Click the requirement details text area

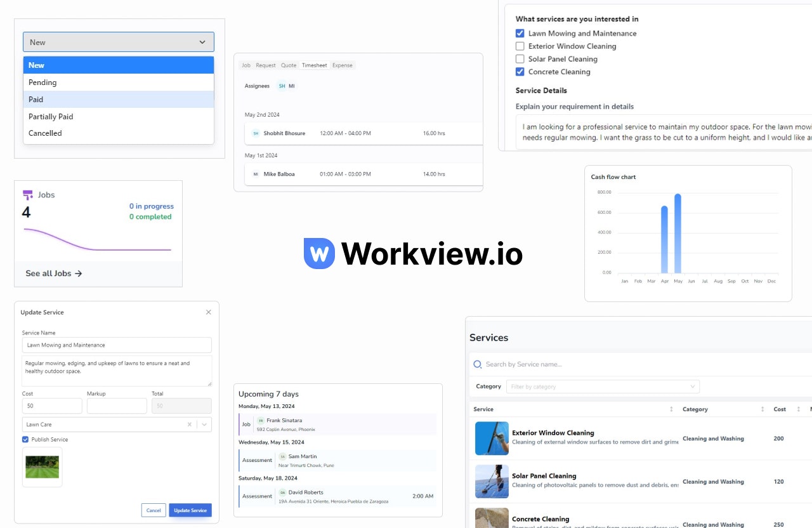(x=664, y=132)
